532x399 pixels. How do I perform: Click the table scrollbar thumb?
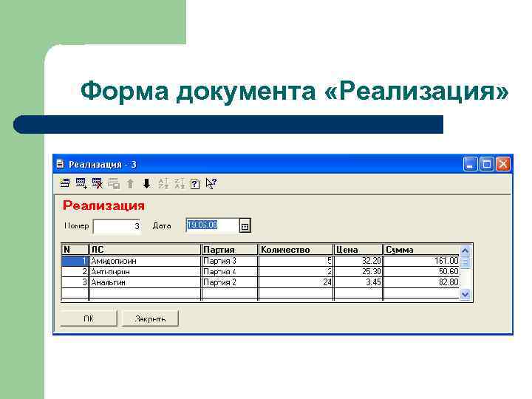coord(465,262)
